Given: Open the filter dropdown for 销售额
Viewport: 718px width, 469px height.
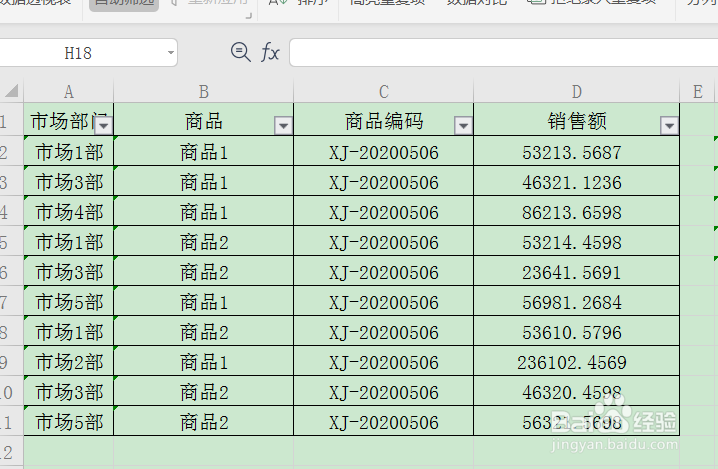Looking at the screenshot, I should pos(669,125).
